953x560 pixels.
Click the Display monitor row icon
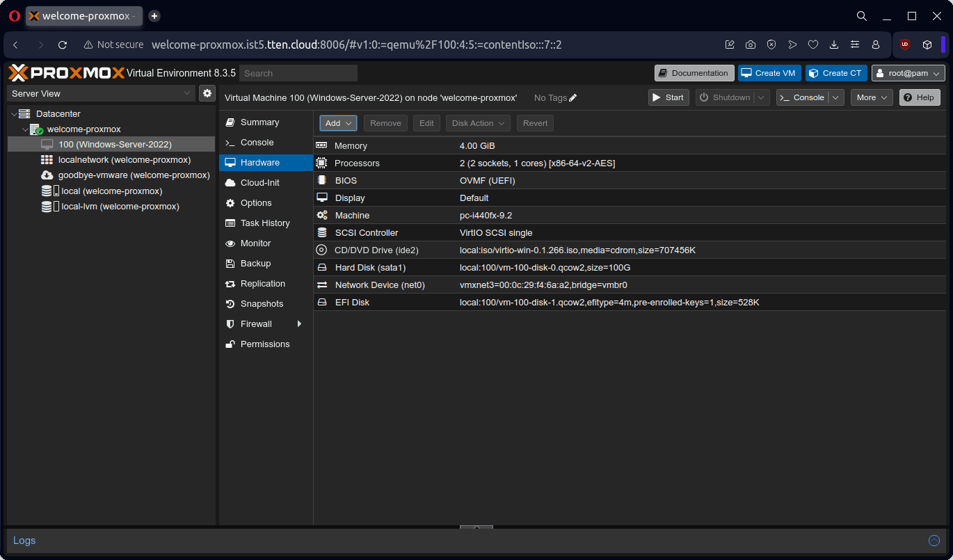pos(321,198)
